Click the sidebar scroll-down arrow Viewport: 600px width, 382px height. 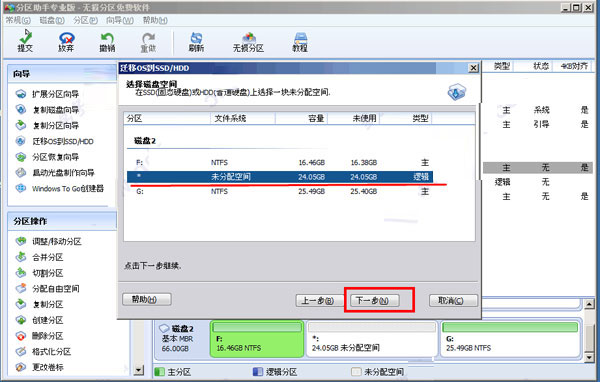(x=139, y=370)
